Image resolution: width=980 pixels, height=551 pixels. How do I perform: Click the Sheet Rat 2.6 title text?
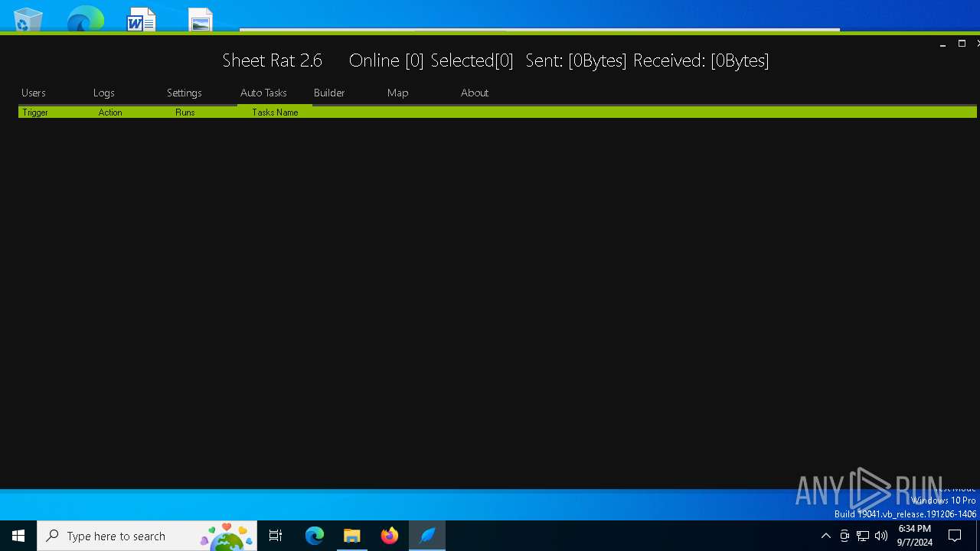coord(272,60)
